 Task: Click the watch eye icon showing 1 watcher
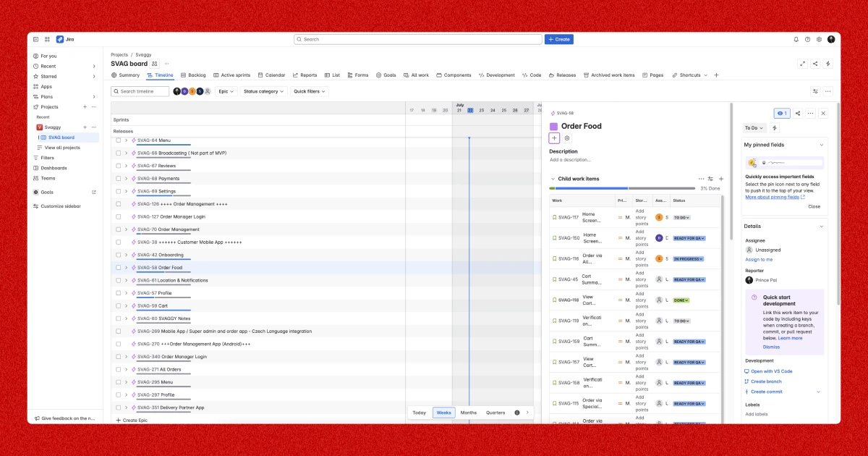click(x=782, y=113)
